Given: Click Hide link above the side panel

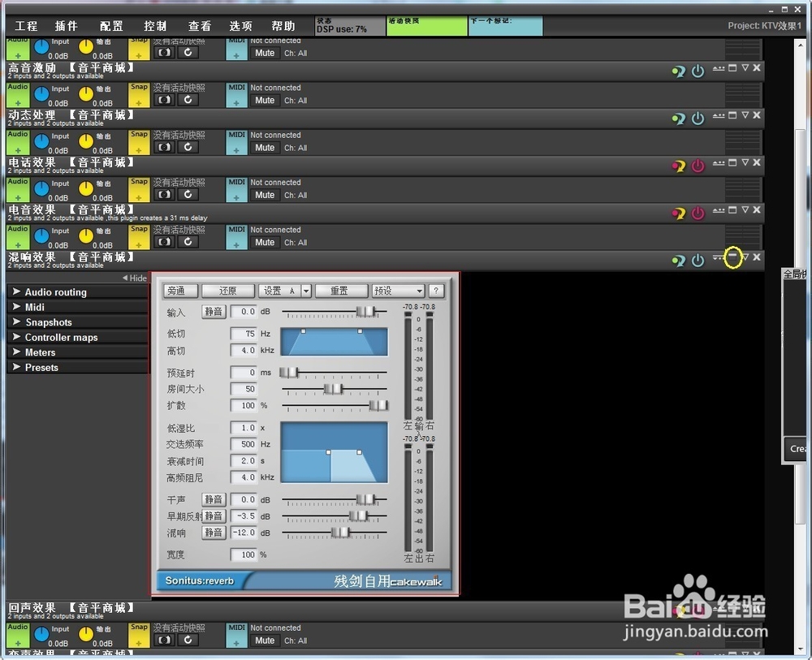Looking at the screenshot, I should 135,278.
